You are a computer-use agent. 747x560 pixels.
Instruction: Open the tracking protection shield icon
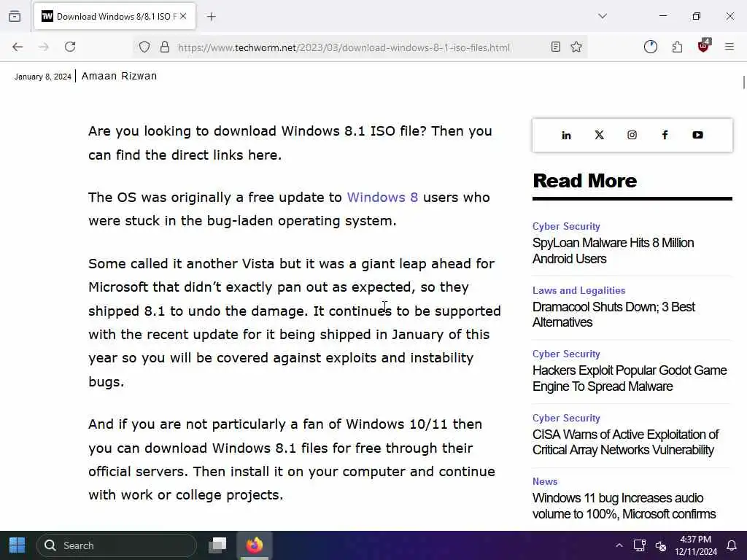(144, 47)
